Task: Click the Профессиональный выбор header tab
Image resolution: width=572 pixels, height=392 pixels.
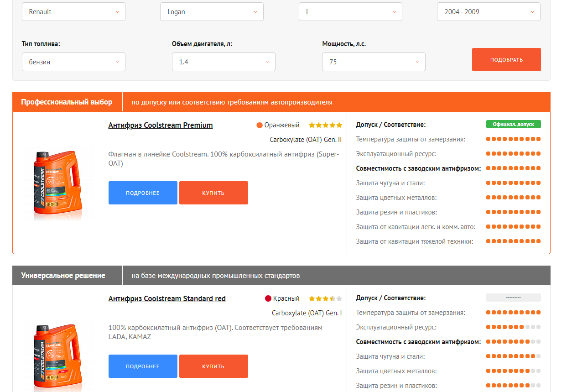Action: click(67, 102)
